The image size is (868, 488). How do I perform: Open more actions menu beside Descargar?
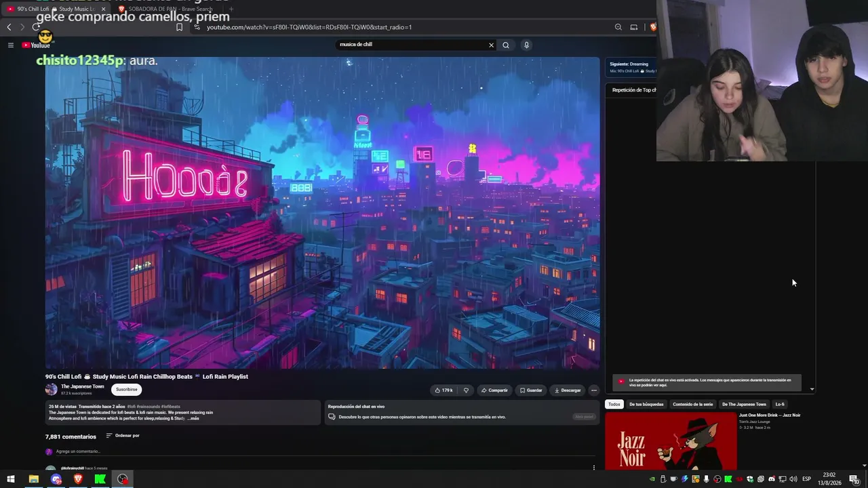click(x=593, y=390)
